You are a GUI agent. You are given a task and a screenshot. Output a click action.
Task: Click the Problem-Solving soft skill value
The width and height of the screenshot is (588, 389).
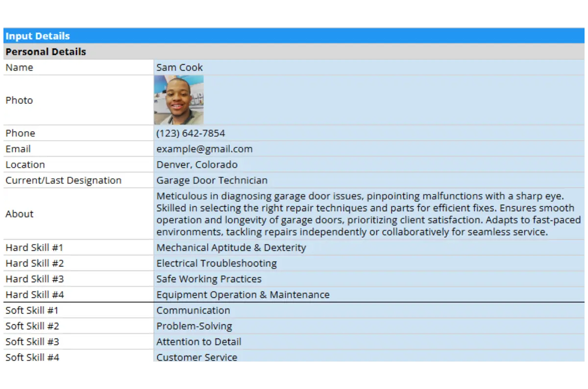[194, 326]
